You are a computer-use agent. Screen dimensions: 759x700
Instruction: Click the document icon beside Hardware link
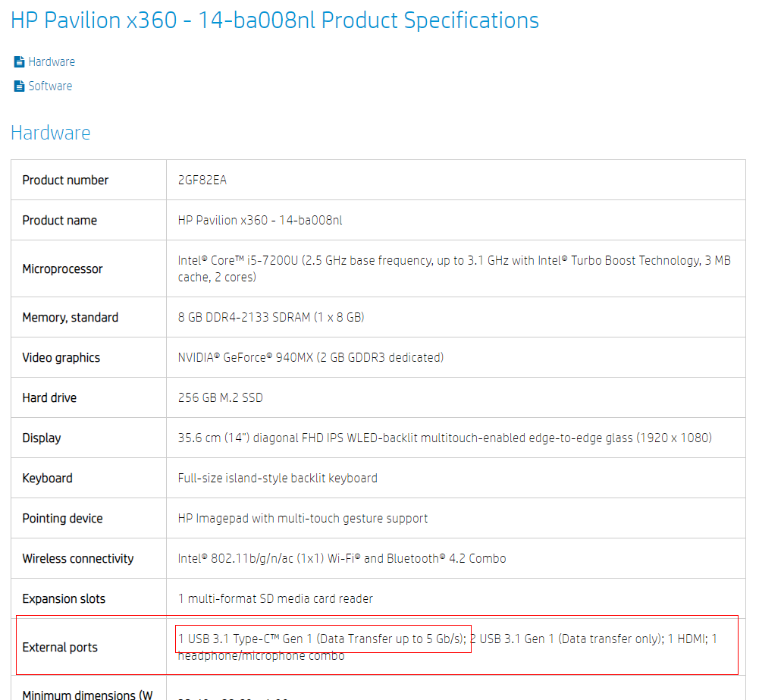pyautogui.click(x=19, y=62)
